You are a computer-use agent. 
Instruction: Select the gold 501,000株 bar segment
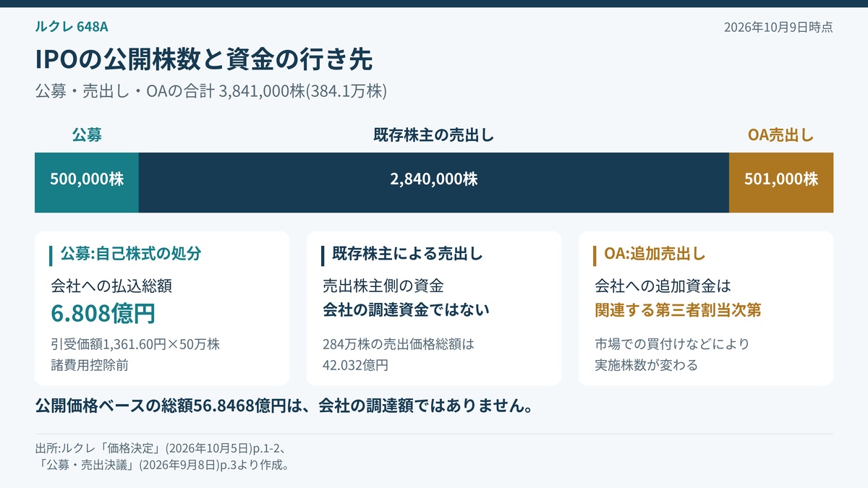781,182
